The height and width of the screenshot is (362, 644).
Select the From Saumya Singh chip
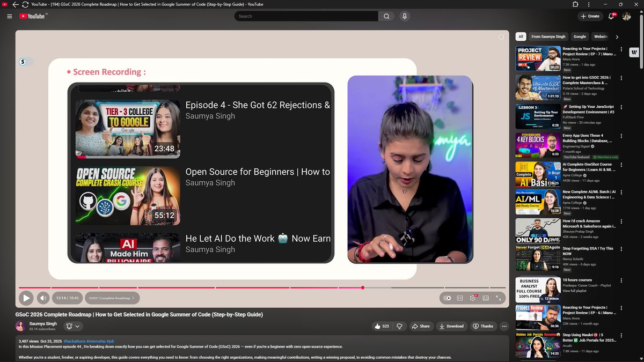click(548, 36)
